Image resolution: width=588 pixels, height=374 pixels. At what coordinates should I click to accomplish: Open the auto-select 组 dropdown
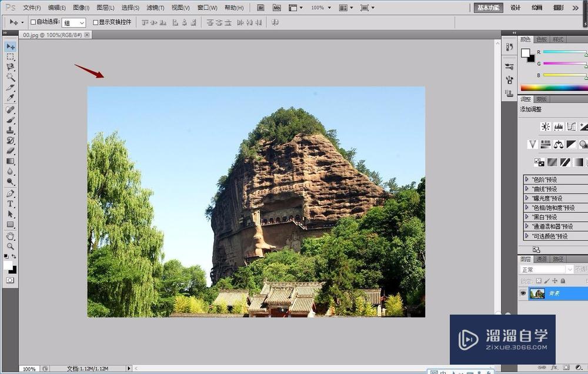(x=74, y=23)
